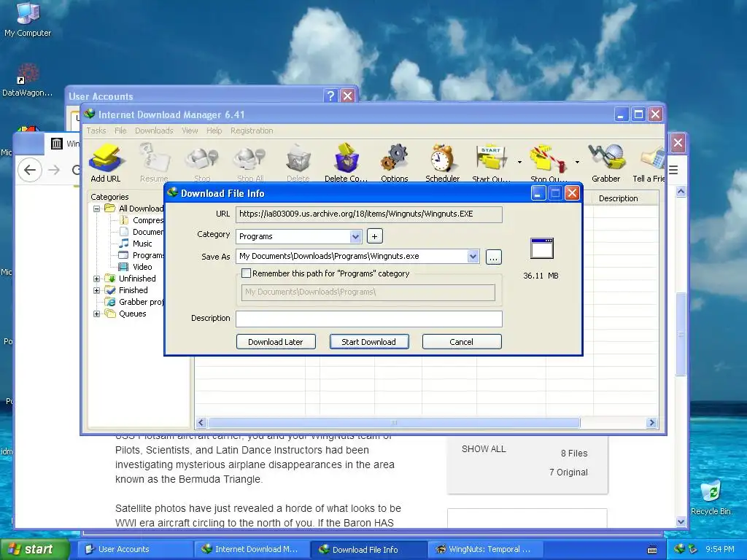Viewport: 747px width, 560px height.
Task: Click SHOW ALL link on the web page
Action: click(484, 449)
